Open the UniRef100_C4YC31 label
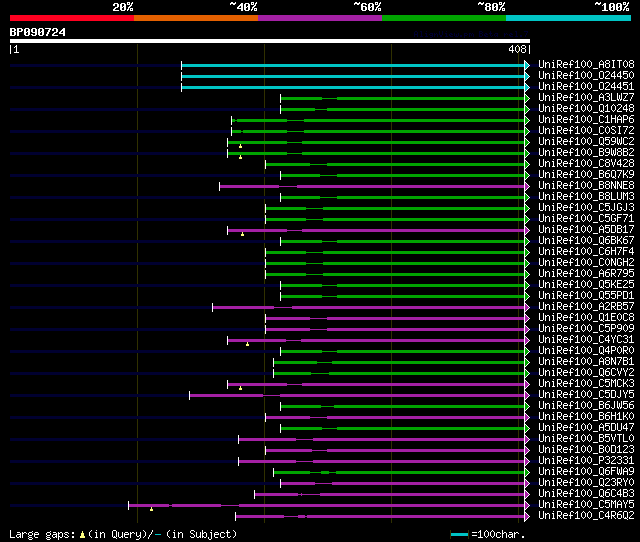Screen dimensions: 640x542 pos(586,340)
